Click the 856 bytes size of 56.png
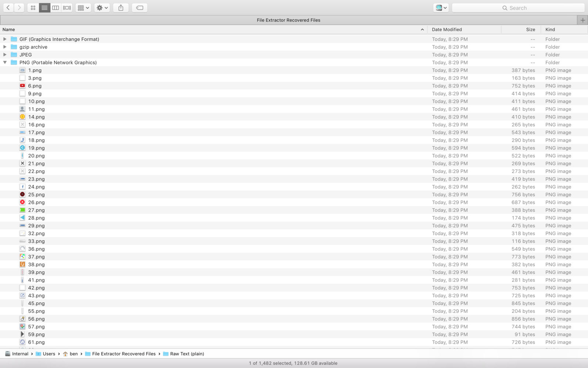This screenshot has width=588, height=368. coord(523,319)
